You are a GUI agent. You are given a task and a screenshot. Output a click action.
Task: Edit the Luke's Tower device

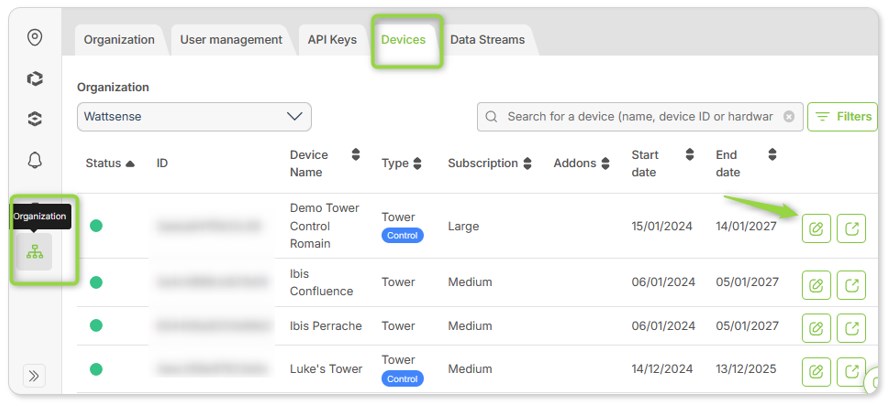(816, 372)
